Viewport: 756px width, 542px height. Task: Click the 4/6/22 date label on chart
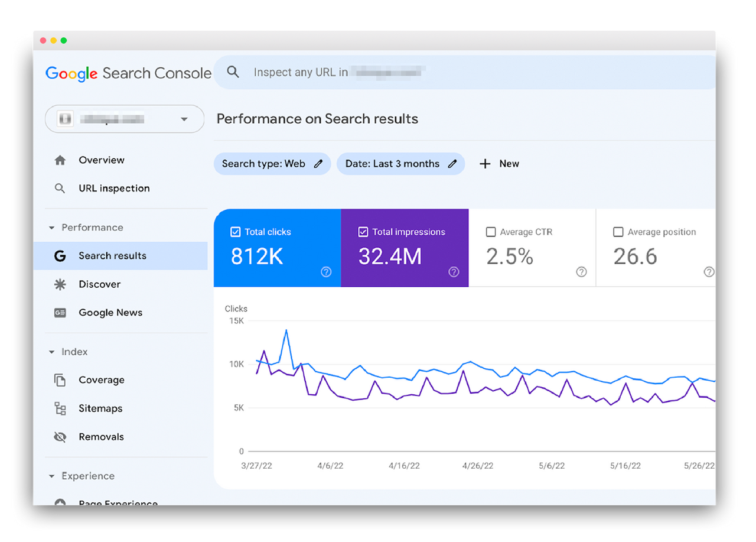click(330, 466)
